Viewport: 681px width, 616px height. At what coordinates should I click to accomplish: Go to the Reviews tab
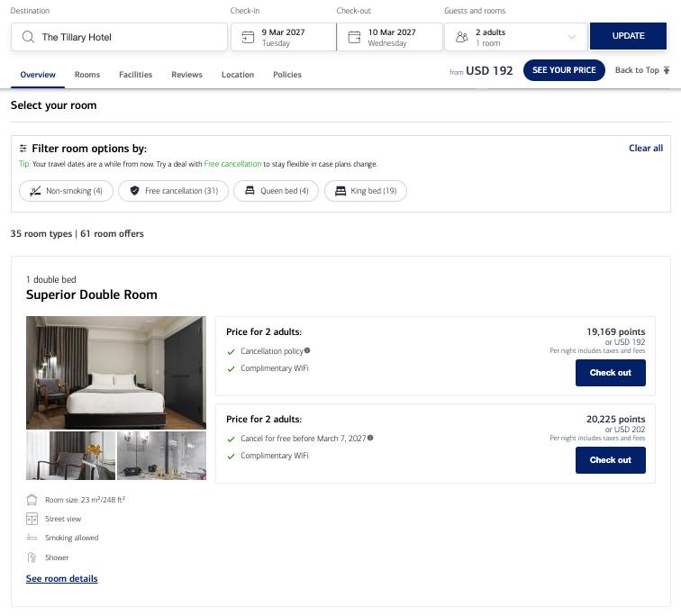pos(186,75)
